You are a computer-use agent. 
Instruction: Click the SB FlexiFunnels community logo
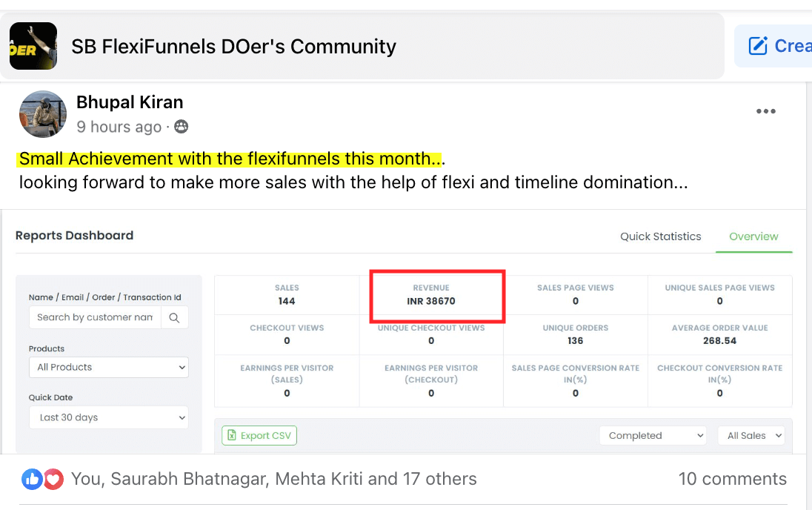coord(33,46)
